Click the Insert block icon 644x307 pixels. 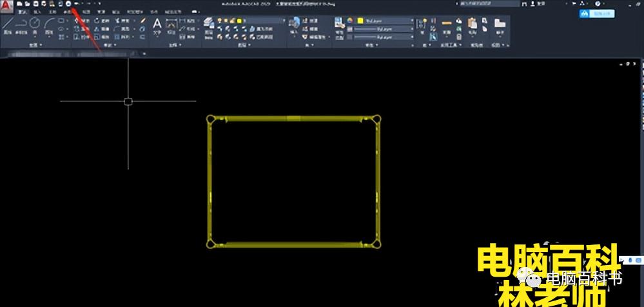pos(294,26)
